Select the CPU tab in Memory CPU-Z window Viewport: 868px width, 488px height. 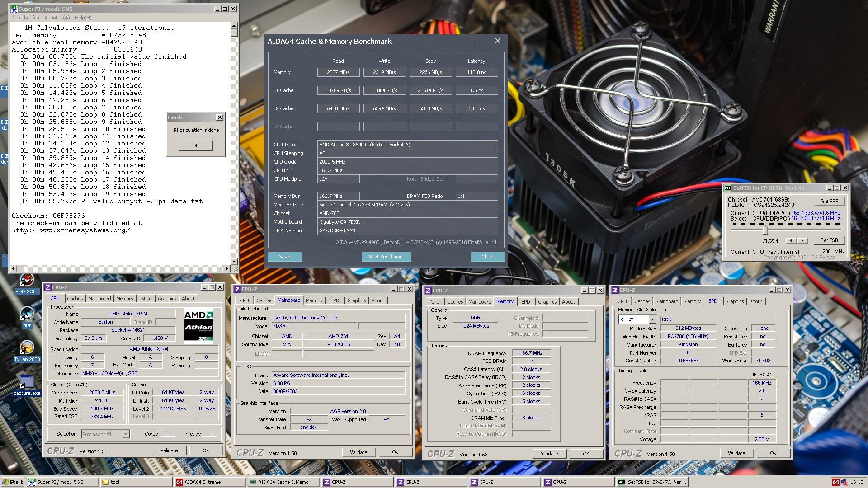(x=435, y=302)
